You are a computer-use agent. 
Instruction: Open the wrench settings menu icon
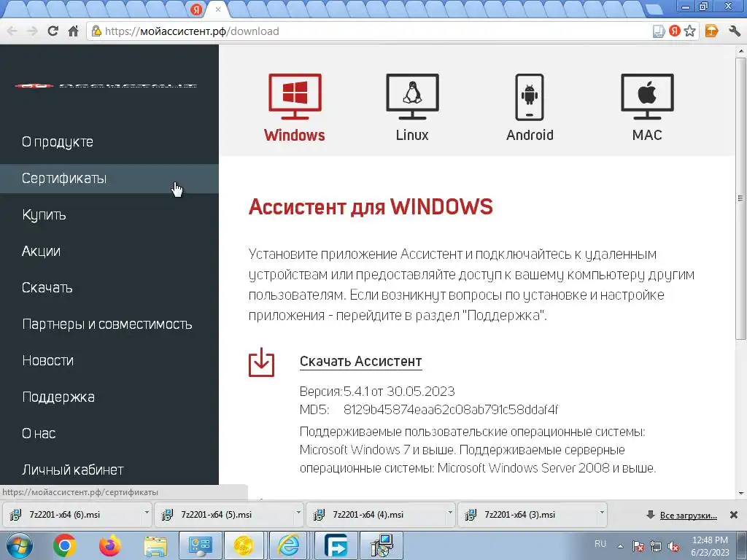coord(734,31)
